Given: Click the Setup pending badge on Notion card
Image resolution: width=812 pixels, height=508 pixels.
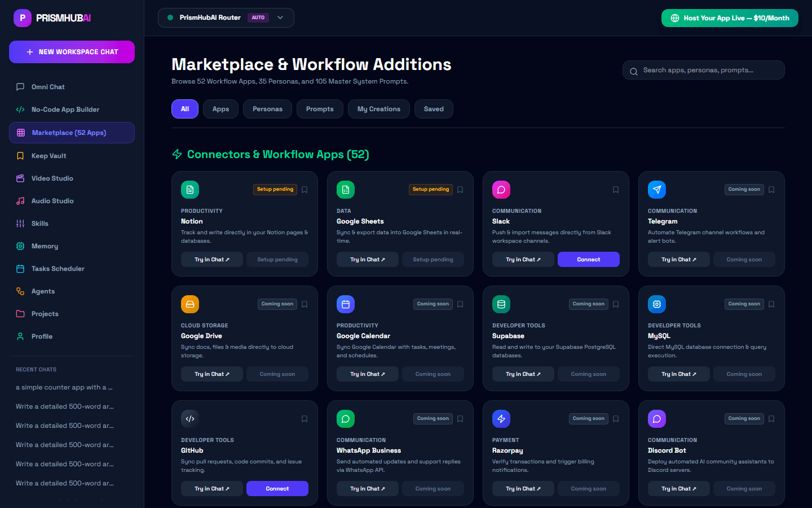Looking at the screenshot, I should click(x=275, y=190).
